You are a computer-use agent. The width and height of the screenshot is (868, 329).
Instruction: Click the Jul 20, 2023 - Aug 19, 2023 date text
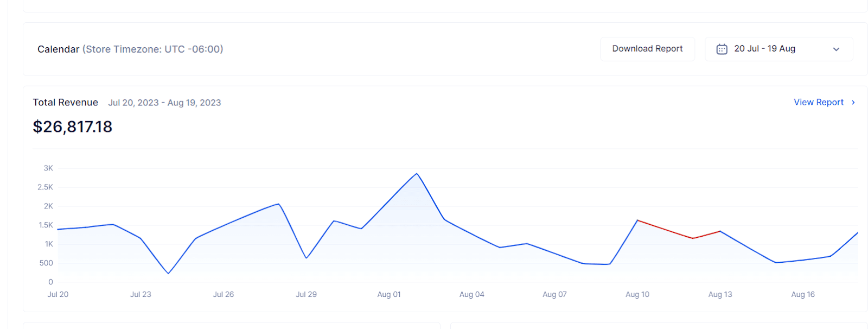click(164, 102)
